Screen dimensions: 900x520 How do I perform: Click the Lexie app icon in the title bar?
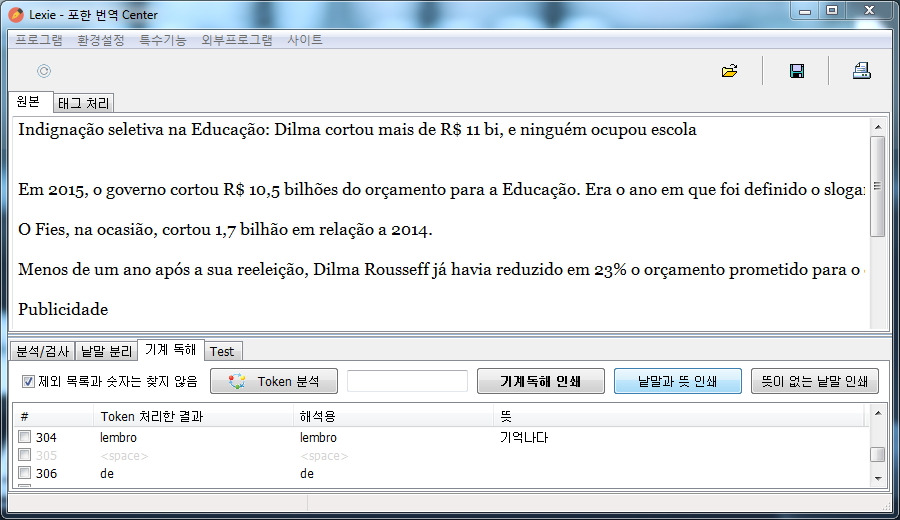(x=17, y=14)
